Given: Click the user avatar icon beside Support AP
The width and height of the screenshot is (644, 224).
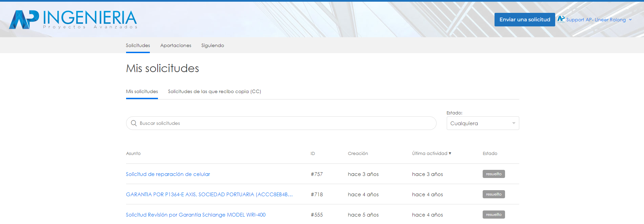Looking at the screenshot, I should (561, 20).
